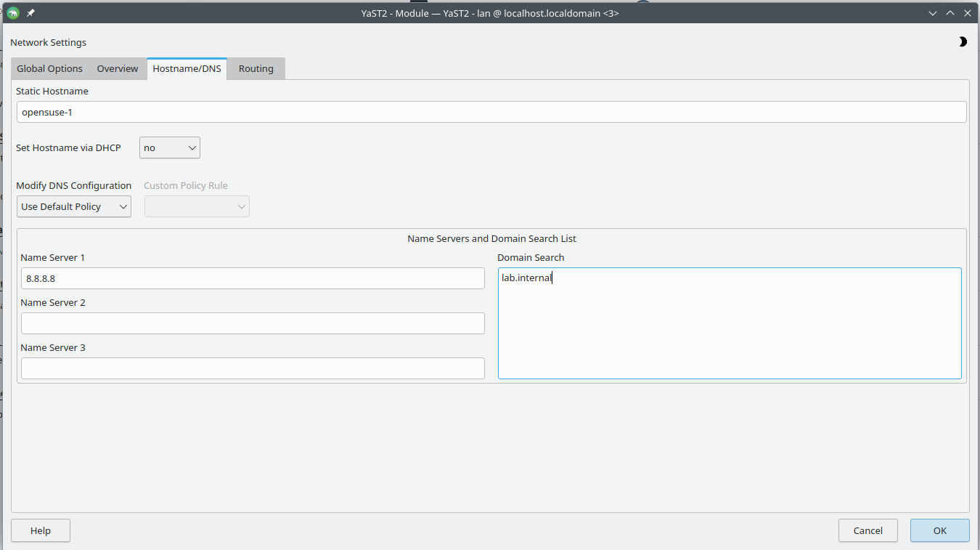Open the Overview tab
Screen dimensions: 980x550
click(x=117, y=68)
